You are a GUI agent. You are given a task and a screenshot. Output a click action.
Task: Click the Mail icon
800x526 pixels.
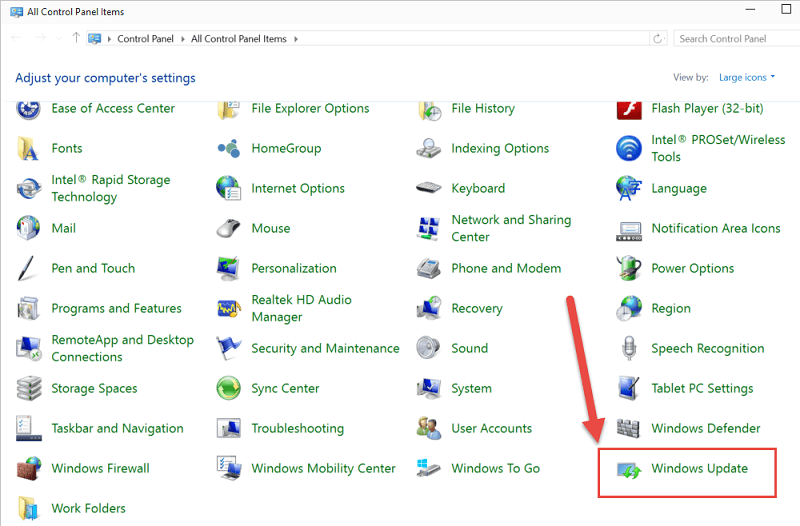coord(28,228)
